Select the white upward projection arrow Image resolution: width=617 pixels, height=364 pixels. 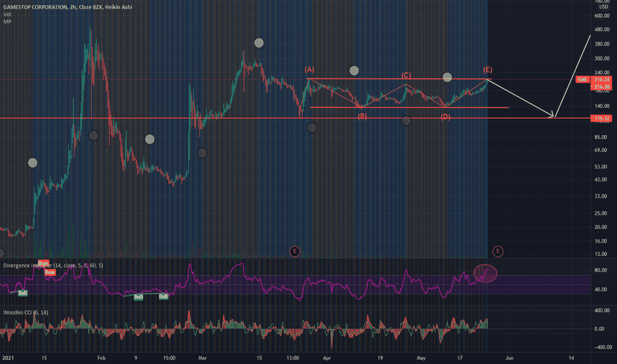click(573, 76)
